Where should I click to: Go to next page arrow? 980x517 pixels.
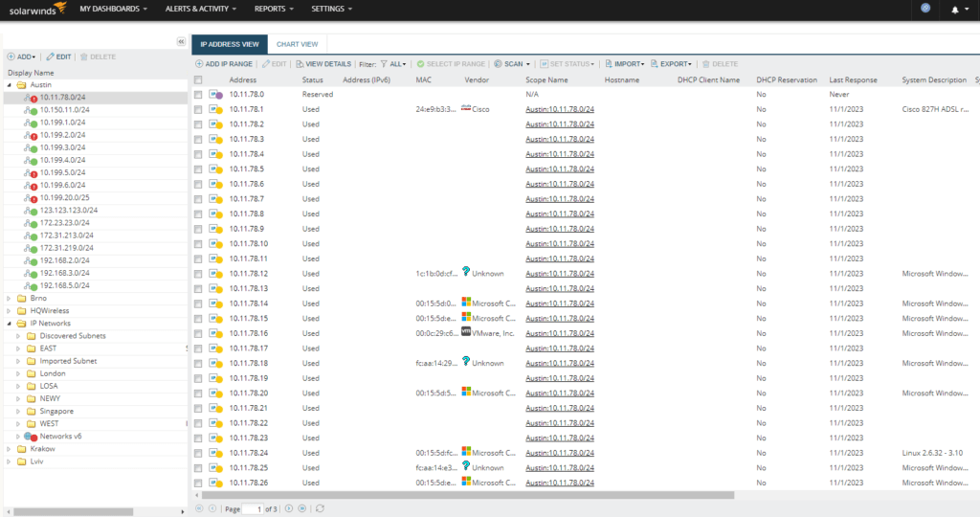point(289,508)
